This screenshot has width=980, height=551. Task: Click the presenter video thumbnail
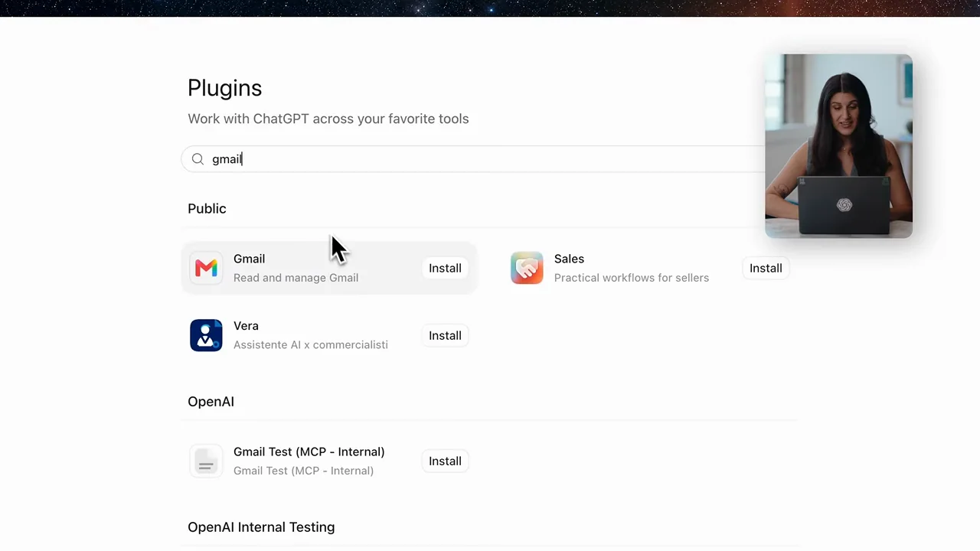(838, 146)
